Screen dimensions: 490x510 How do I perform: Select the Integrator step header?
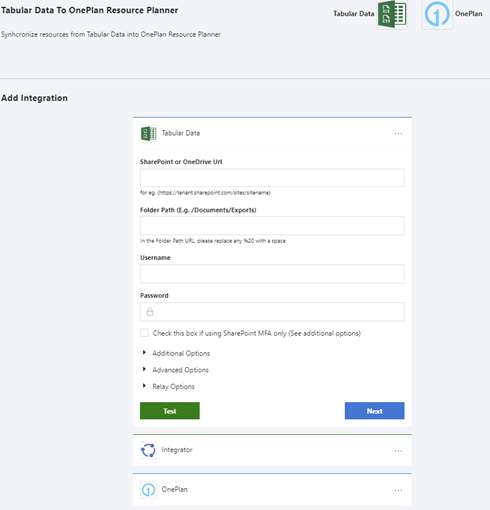(x=272, y=450)
